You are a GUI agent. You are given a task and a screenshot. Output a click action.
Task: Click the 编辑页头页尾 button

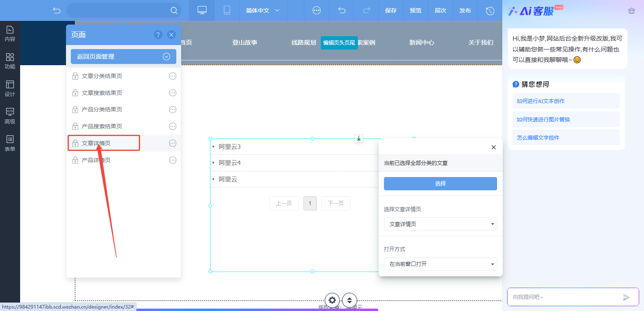[339, 43]
